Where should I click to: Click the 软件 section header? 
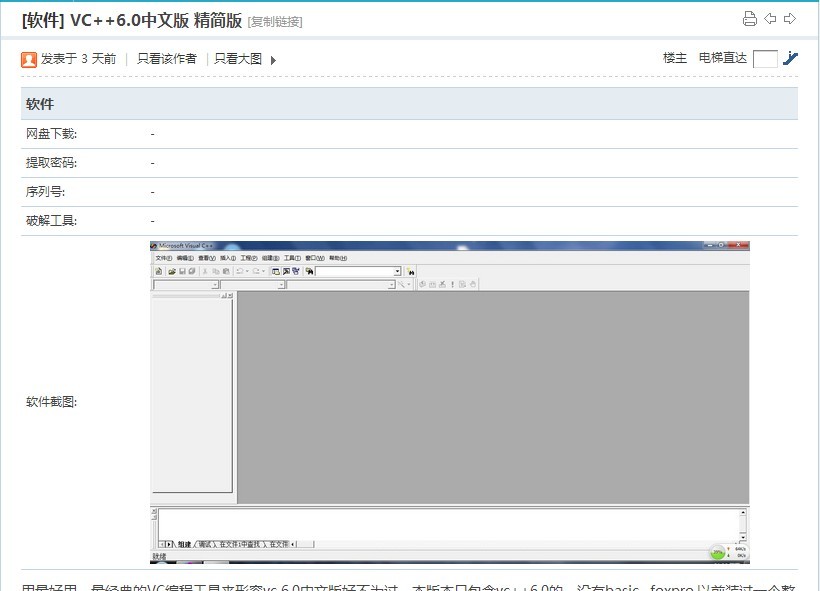pyautogui.click(x=40, y=104)
